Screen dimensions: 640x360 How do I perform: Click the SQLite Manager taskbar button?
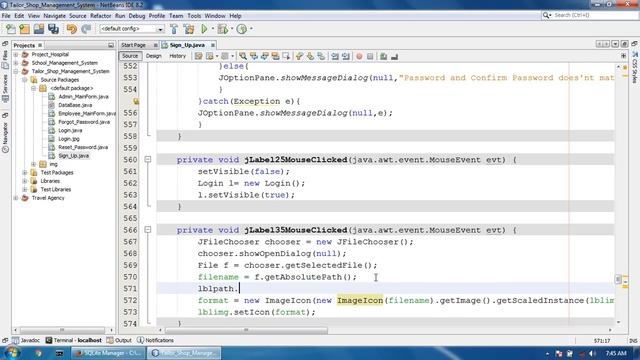coord(108,353)
